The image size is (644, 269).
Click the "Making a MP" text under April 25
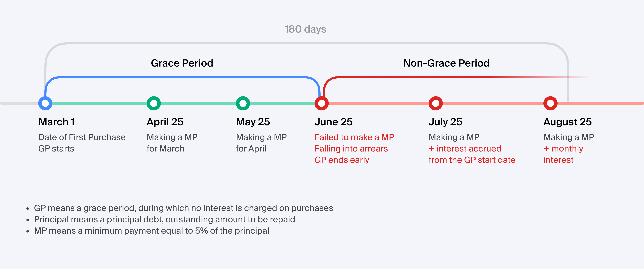[x=172, y=137]
